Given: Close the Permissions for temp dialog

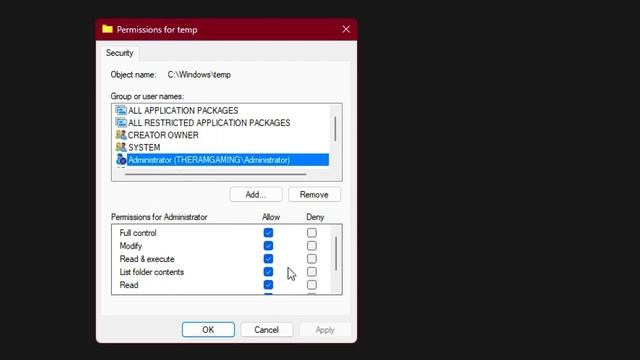Looking at the screenshot, I should (x=346, y=29).
